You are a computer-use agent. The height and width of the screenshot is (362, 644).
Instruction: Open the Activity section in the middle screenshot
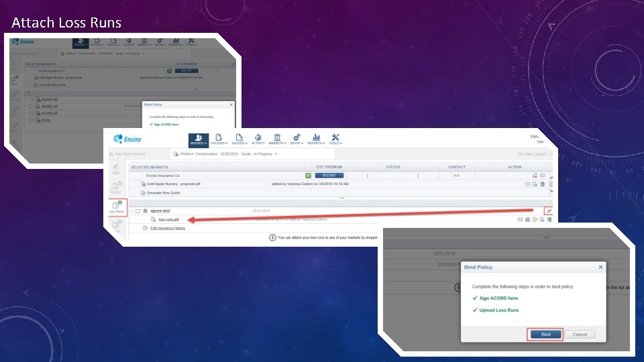pos(258,139)
